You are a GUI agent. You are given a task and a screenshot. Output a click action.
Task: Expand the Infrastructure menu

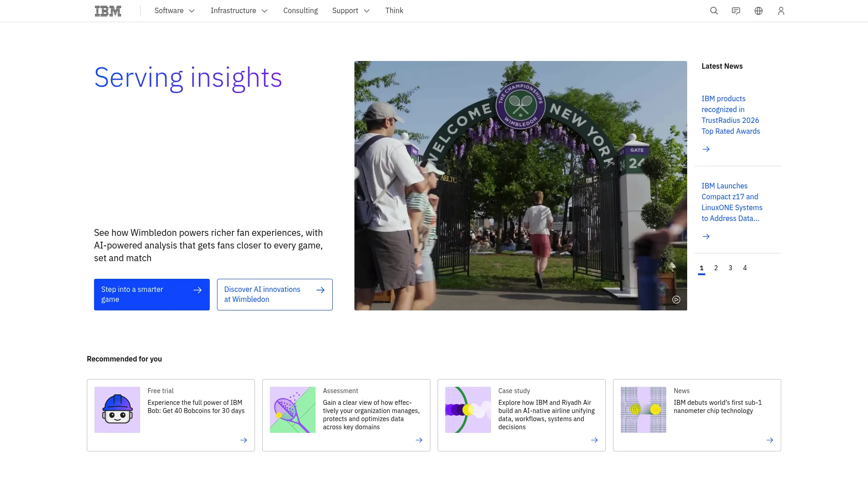[239, 11]
